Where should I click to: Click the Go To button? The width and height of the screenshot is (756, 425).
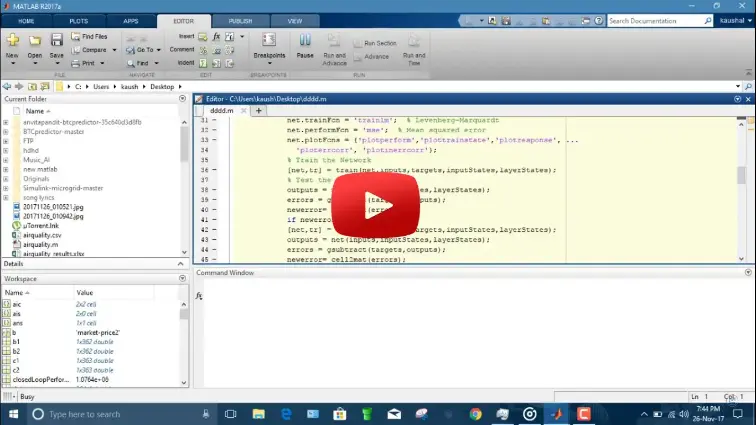click(x=143, y=50)
